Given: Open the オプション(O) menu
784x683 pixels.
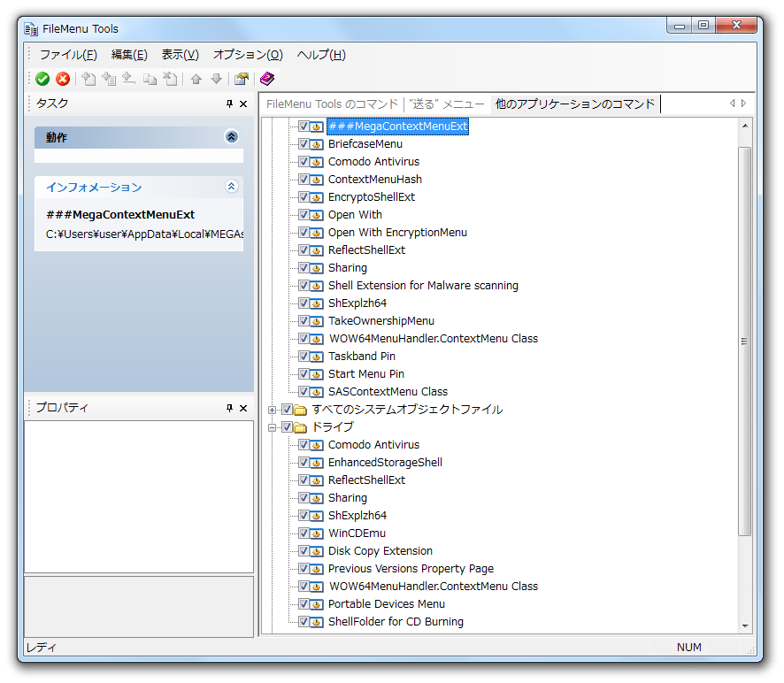Looking at the screenshot, I should (248, 55).
